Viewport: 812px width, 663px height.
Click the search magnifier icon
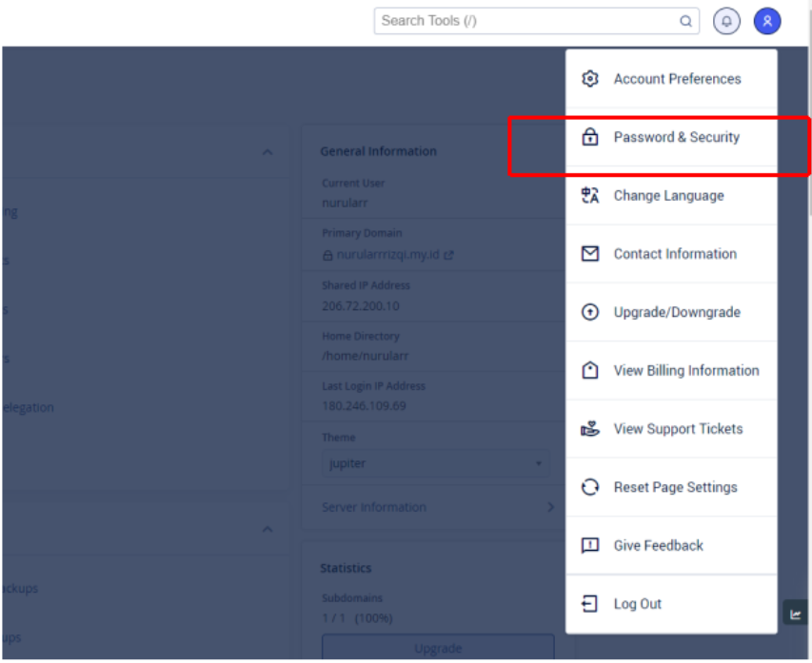(685, 21)
